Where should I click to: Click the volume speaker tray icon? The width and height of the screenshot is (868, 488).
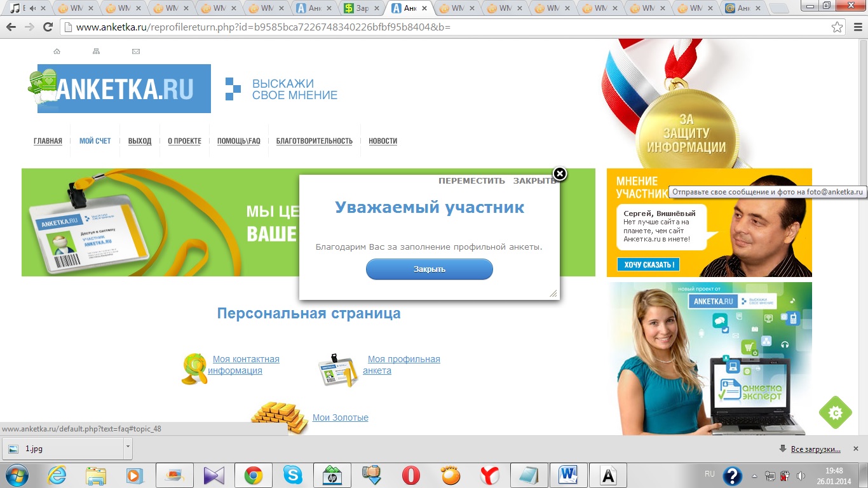pyautogui.click(x=801, y=475)
